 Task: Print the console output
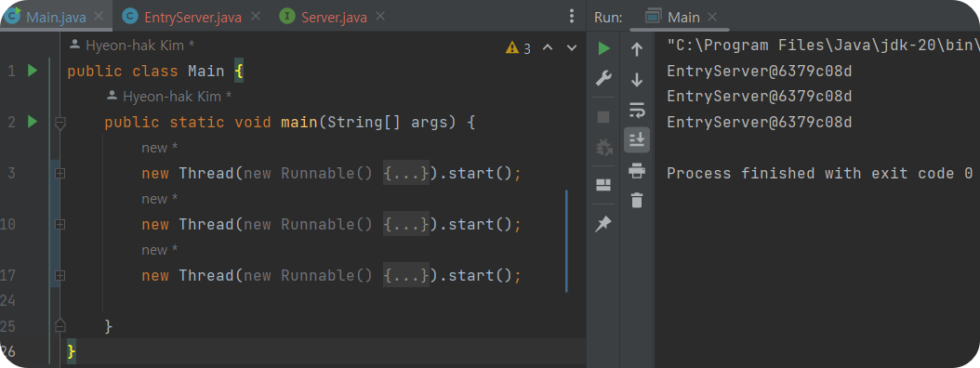click(x=637, y=170)
